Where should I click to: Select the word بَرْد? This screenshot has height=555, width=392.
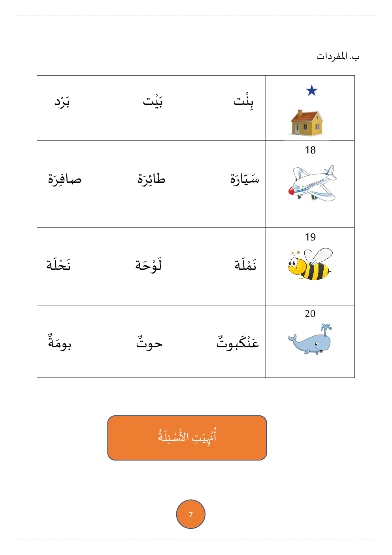click(62, 102)
